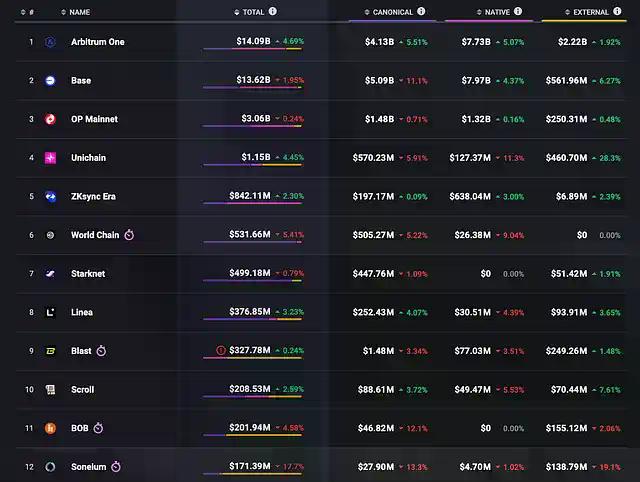Viewport: 640px width, 482px height.
Task: Click the 28.3% external change for Unichain
Action: pyautogui.click(x=610, y=158)
